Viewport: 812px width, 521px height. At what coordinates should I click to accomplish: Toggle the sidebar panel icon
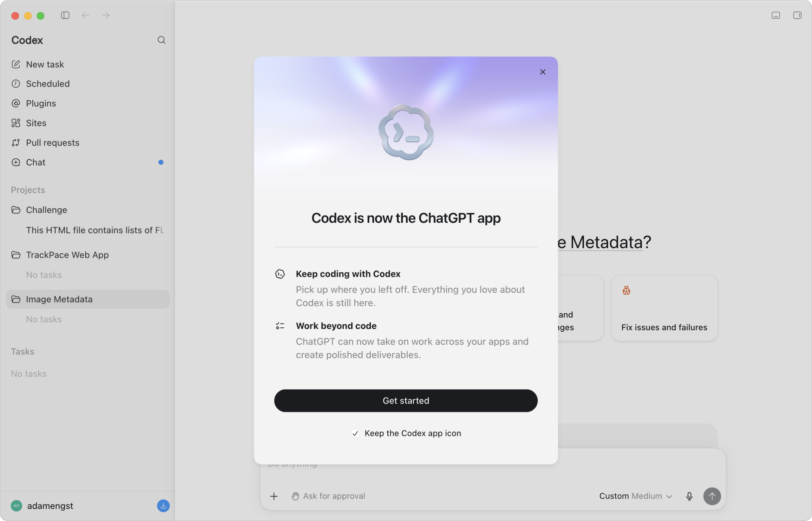[x=65, y=15]
